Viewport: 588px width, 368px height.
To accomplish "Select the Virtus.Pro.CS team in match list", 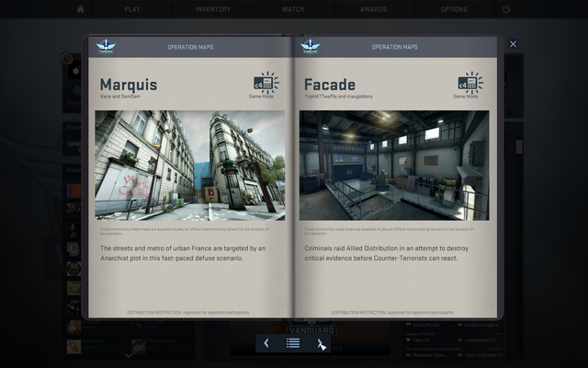I will point(425,325).
